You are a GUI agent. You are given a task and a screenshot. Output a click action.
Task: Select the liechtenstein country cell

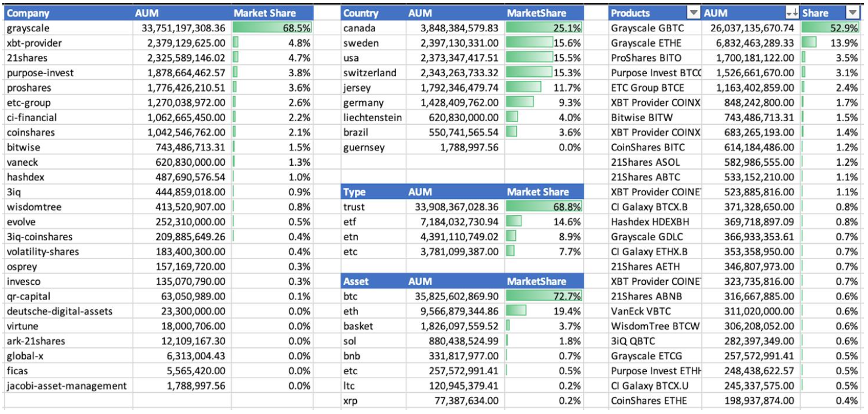pos(373,117)
